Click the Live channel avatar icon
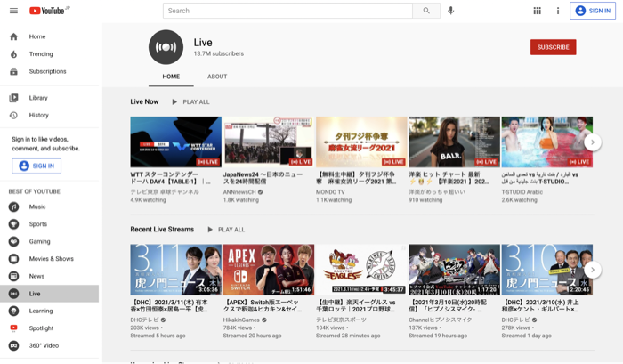Screen dimensions: 623x364 tap(166, 47)
